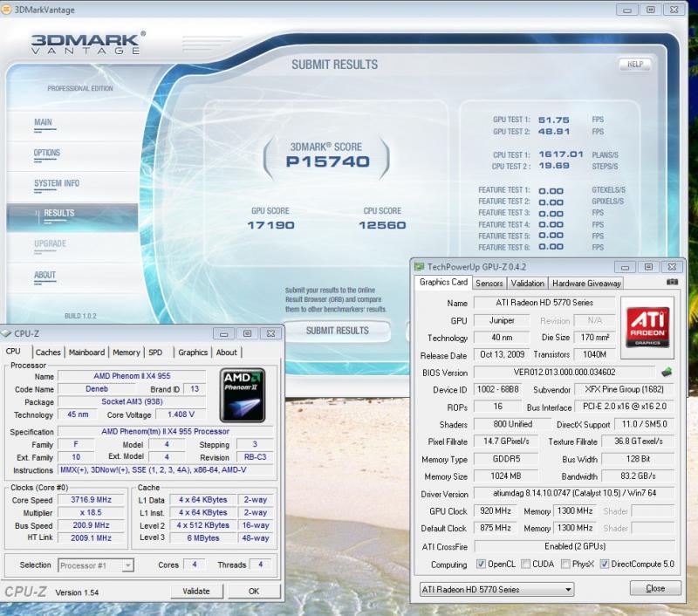Click the BIOS Version field in GPU-Z
This screenshot has width=698, height=616.
coord(565,372)
